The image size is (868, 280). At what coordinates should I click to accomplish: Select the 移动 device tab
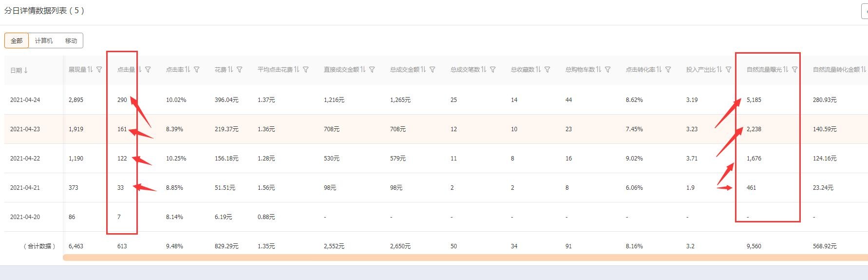coord(71,40)
